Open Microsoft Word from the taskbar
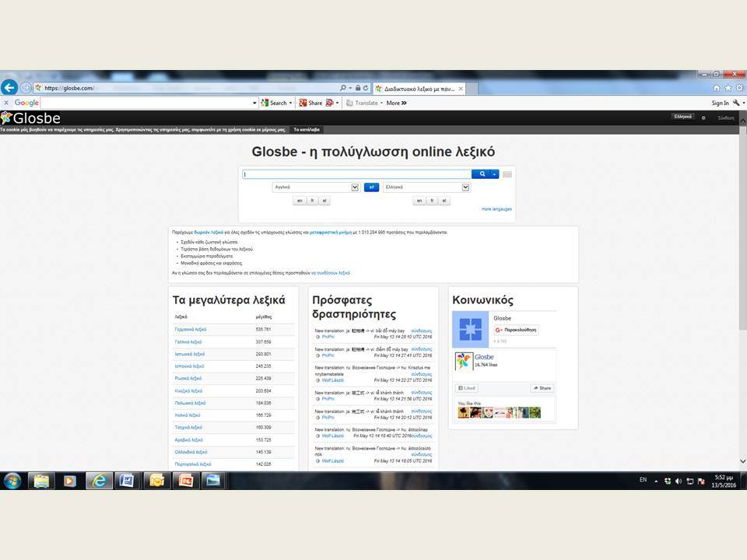This screenshot has height=560, width=747. [127, 481]
